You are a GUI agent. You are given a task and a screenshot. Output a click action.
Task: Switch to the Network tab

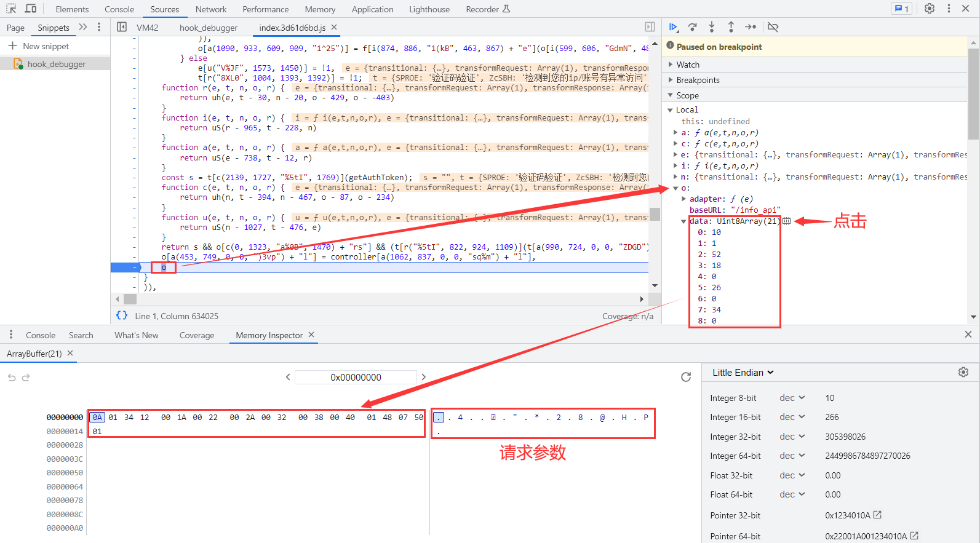click(x=211, y=9)
